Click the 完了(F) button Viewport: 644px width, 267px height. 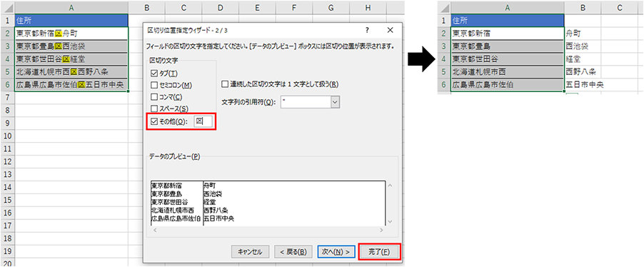pyautogui.click(x=379, y=252)
